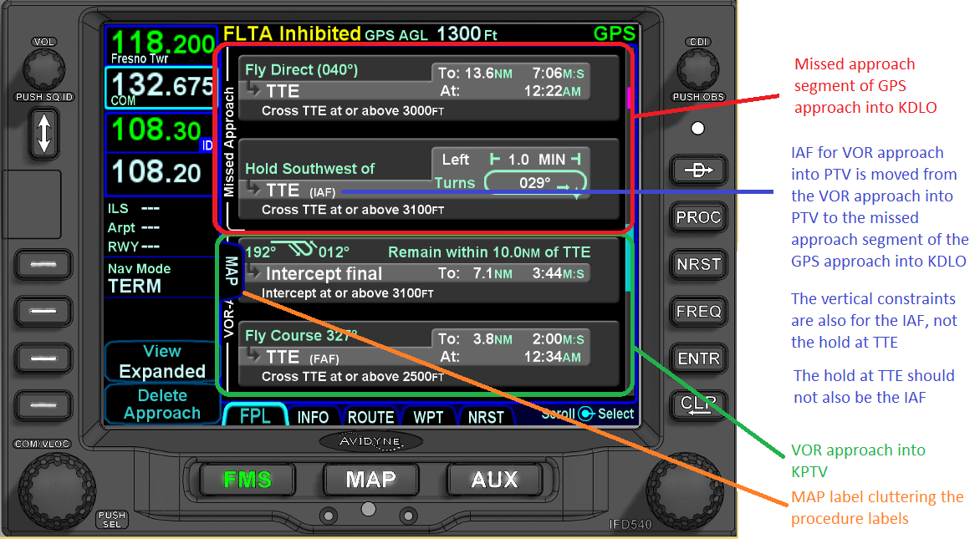Click the 12:22AM arrival time
The image size is (980, 539).
click(553, 91)
